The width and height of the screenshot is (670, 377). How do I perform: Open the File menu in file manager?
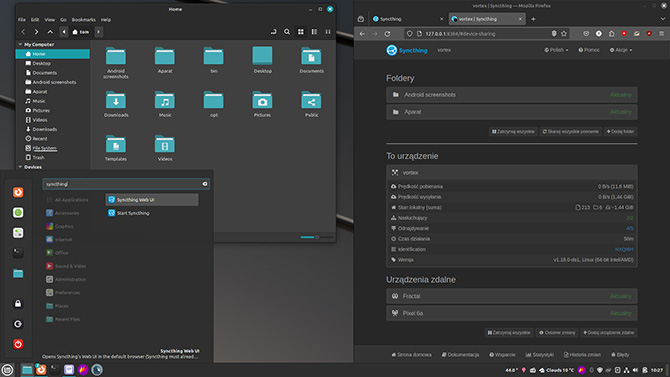point(22,20)
